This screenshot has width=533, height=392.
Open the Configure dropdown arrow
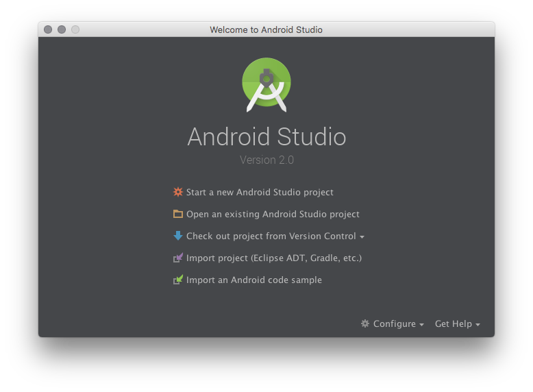click(421, 325)
